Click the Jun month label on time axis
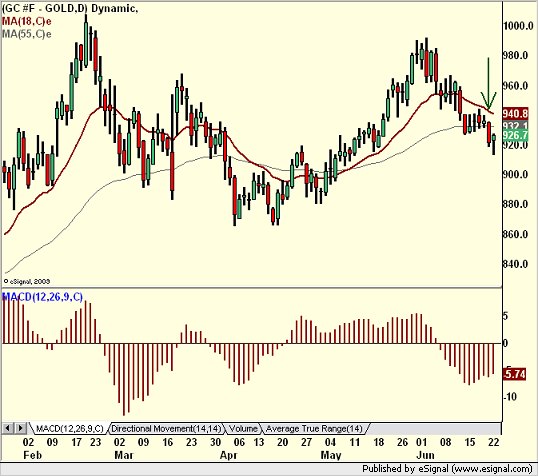 click(425, 455)
